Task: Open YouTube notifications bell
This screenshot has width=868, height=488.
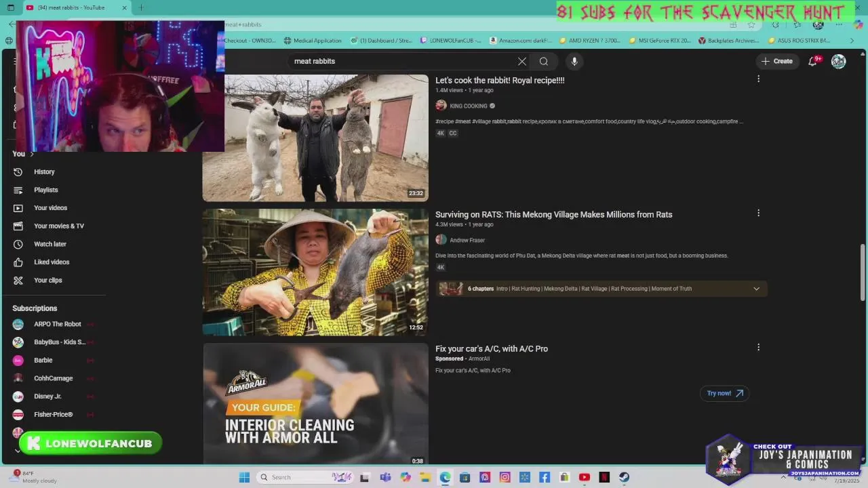Action: (813, 61)
